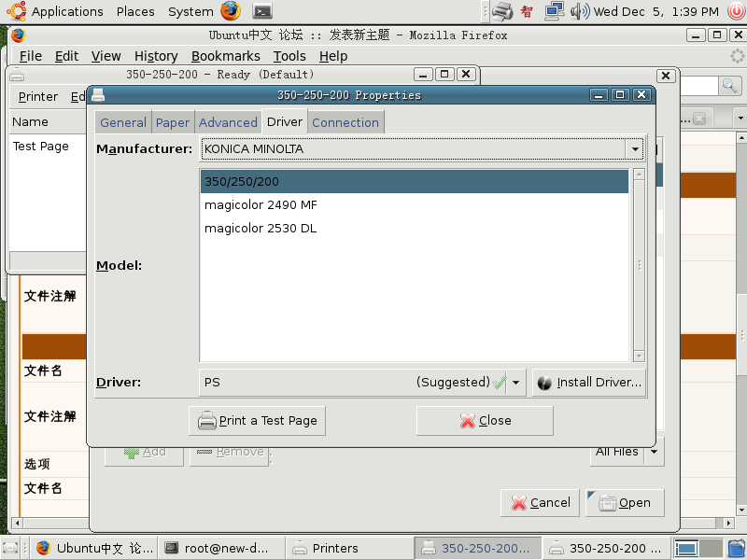Click the Properties dialog printer title icon
Screen dimensions: 747x560
(98, 95)
